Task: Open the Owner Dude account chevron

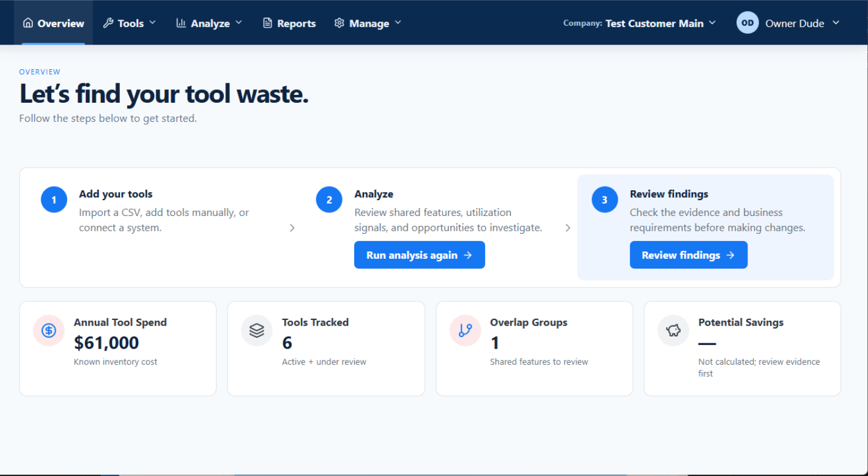Action: tap(836, 23)
